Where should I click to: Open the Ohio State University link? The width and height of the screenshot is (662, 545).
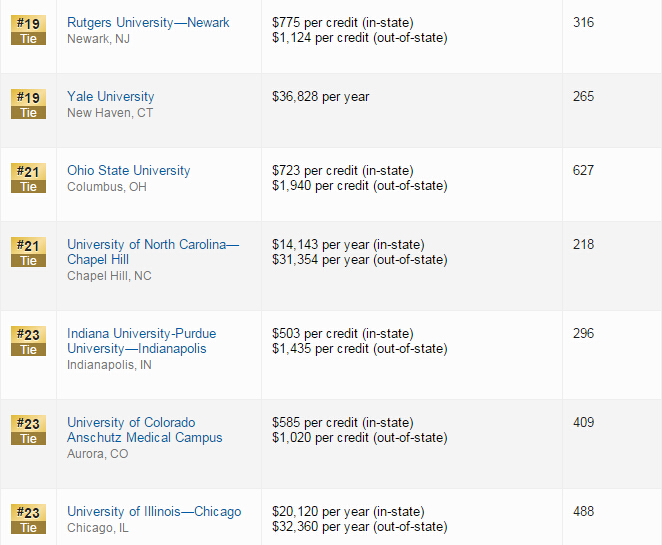[129, 171]
